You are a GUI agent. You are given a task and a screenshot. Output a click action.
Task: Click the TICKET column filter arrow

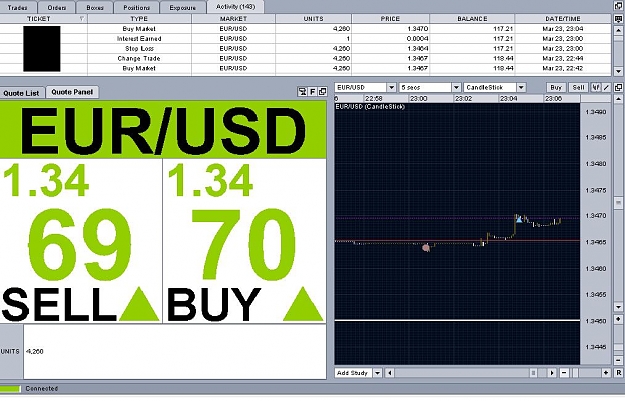tap(82, 19)
